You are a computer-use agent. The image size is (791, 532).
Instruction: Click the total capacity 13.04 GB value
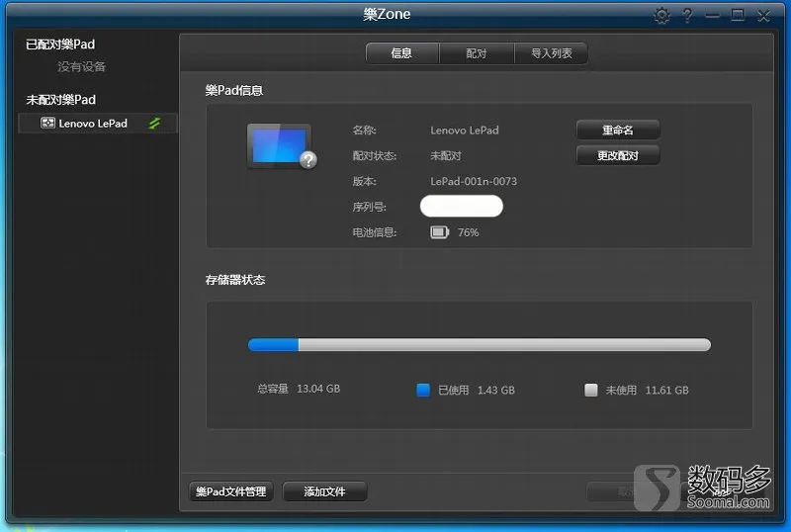click(318, 389)
